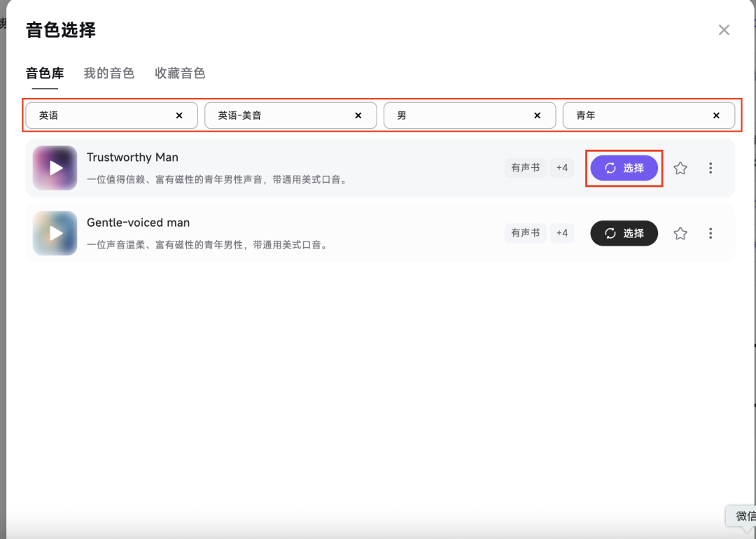Favorite Trustworthy Man with the star icon
Screen dimensions: 756x539
tap(680, 168)
